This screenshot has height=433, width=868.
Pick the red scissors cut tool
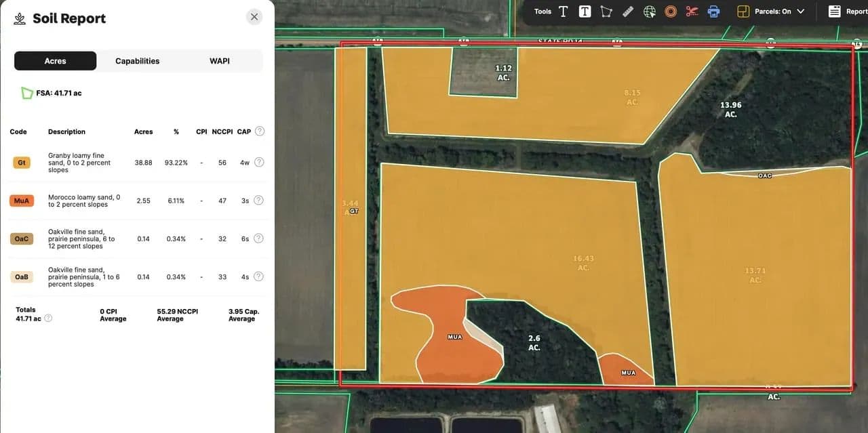point(692,12)
